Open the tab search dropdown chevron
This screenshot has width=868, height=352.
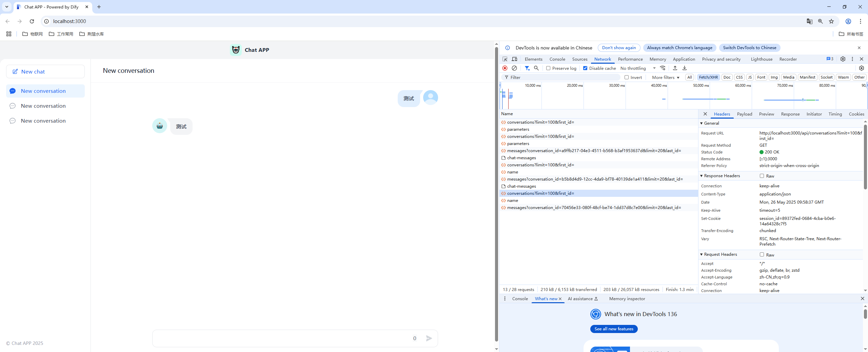(6, 7)
